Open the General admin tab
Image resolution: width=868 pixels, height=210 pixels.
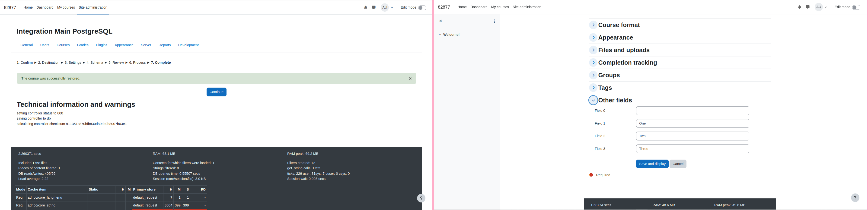(x=27, y=45)
